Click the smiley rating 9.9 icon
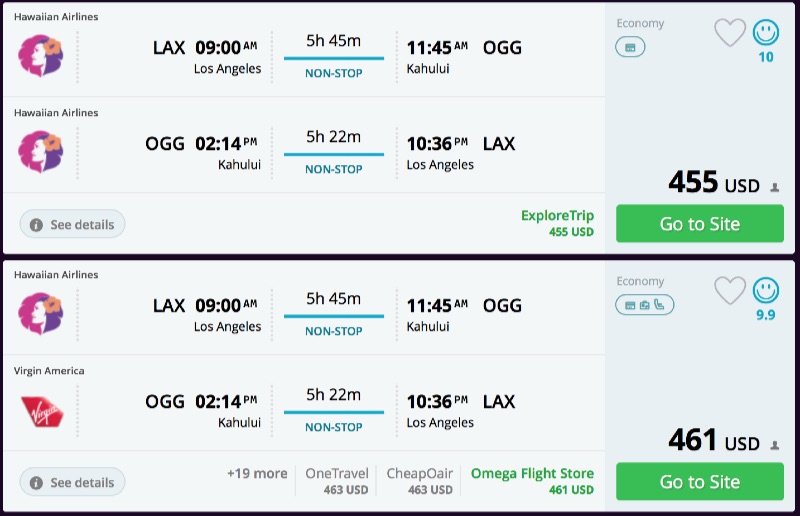Screen dimensions: 800x516 [x=766, y=291]
